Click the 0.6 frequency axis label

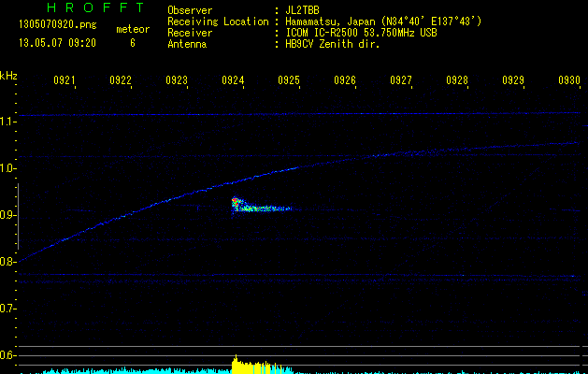coord(8,355)
